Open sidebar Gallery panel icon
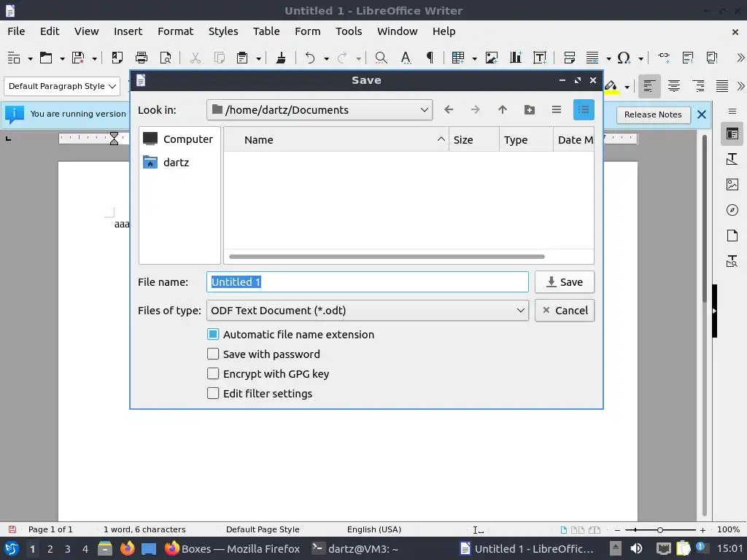The height and width of the screenshot is (560, 747). coord(732,184)
